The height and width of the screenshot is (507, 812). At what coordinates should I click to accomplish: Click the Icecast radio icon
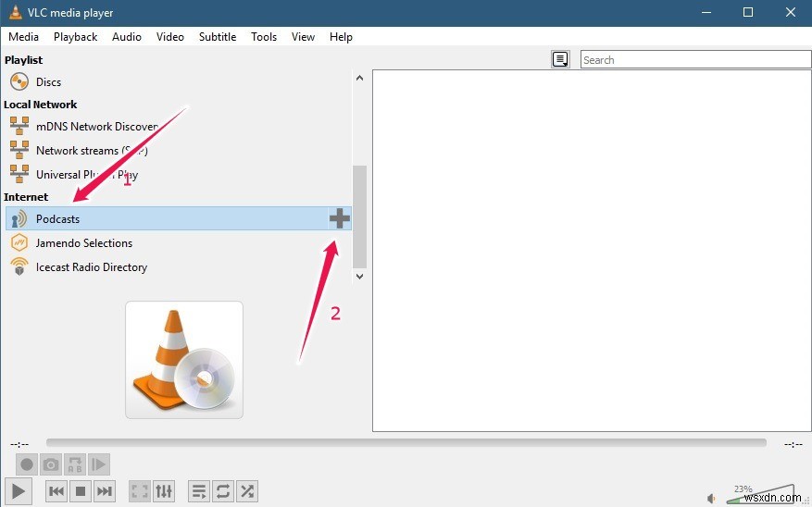coord(19,267)
